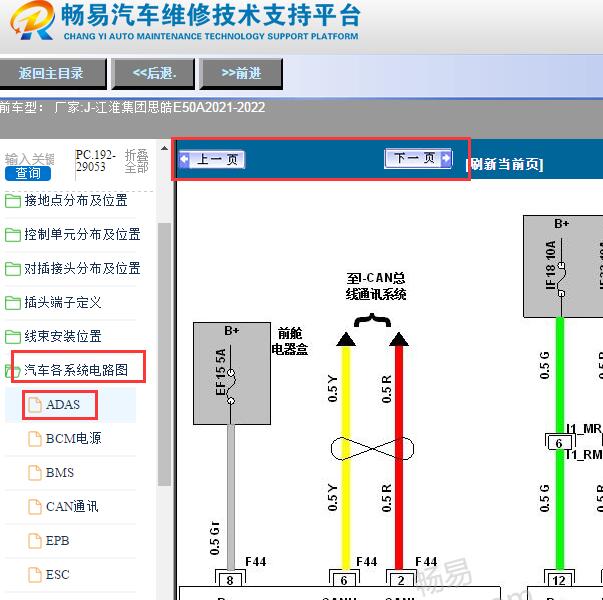This screenshot has height=600, width=603.
Task: Open next page with 下一页
Action: point(418,158)
